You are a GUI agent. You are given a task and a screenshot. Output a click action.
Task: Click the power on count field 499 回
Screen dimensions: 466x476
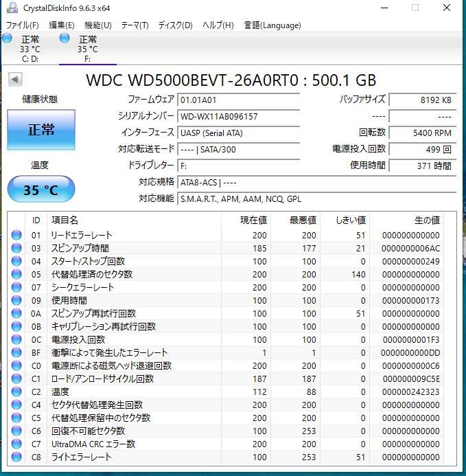(x=423, y=149)
